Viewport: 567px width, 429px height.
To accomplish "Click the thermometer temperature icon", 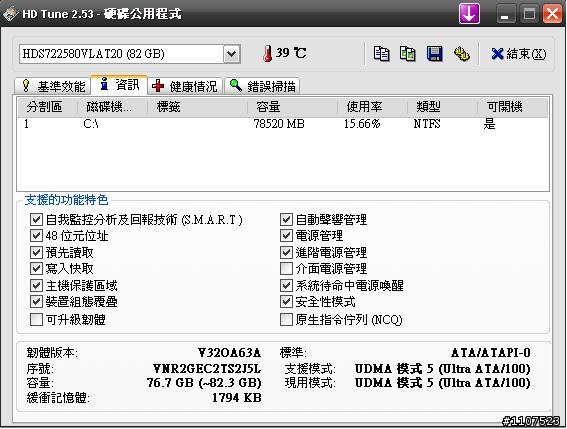I will pos(267,54).
